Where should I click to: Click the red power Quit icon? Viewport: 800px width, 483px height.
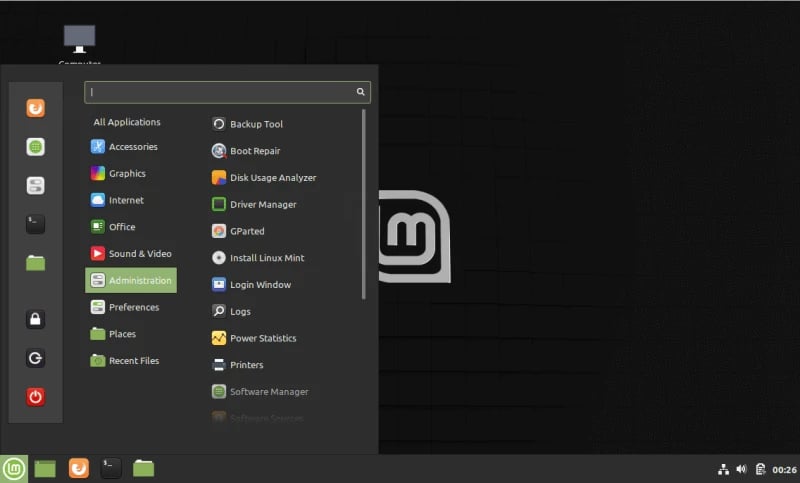35,397
